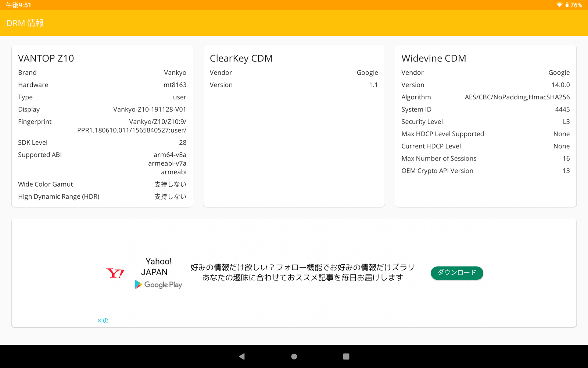Open recent apps with square button
588x368 pixels.
[346, 356]
